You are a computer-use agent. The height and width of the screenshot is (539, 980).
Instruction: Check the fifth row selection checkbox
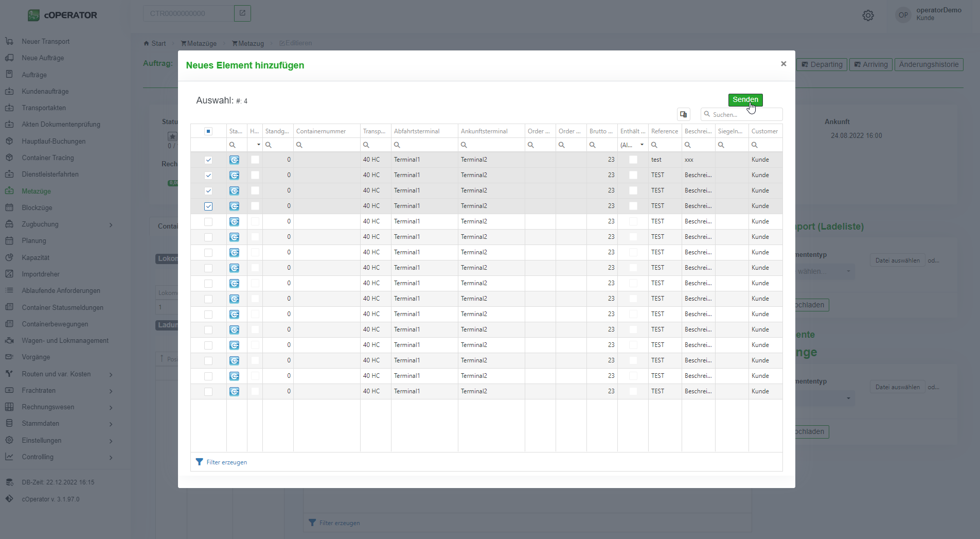(208, 222)
